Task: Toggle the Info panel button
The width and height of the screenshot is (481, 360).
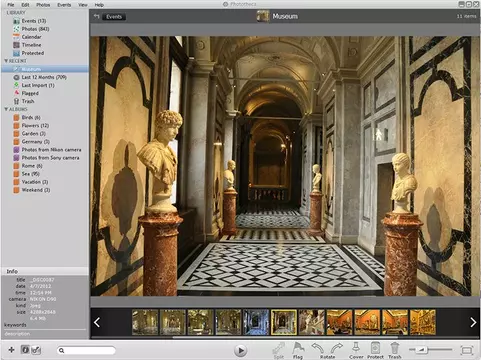Action: coord(25,350)
